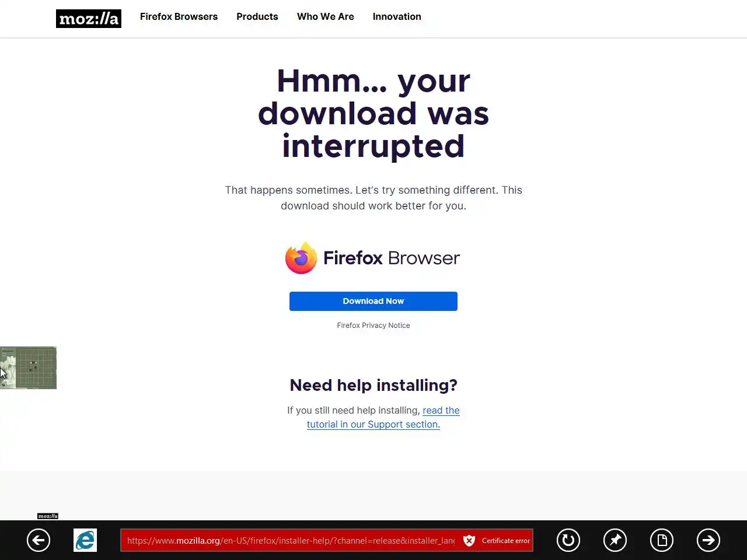Go back with the back arrow button
The height and width of the screenshot is (560, 747).
point(39,540)
